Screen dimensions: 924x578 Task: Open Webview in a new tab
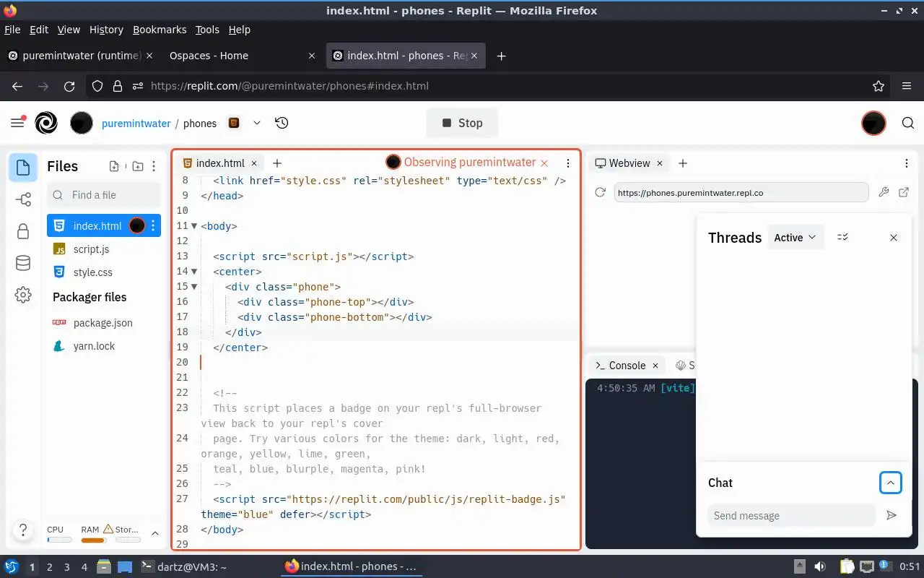click(904, 192)
